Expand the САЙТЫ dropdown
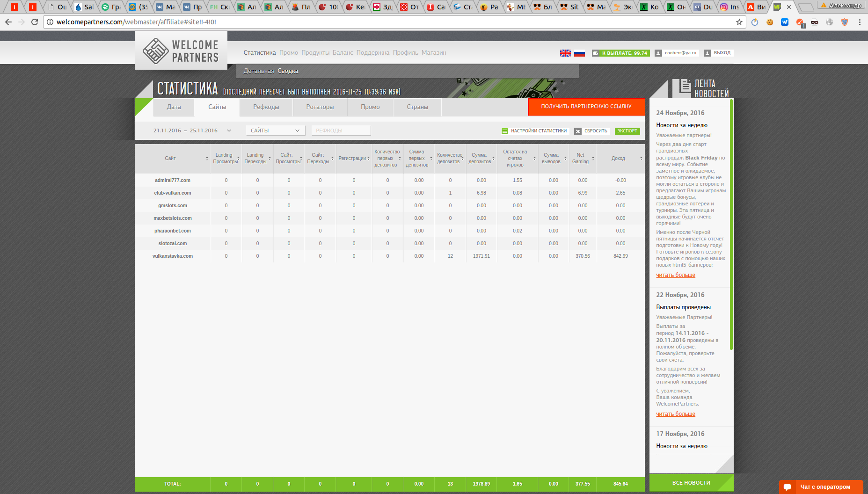The height and width of the screenshot is (494, 868). [x=276, y=131]
